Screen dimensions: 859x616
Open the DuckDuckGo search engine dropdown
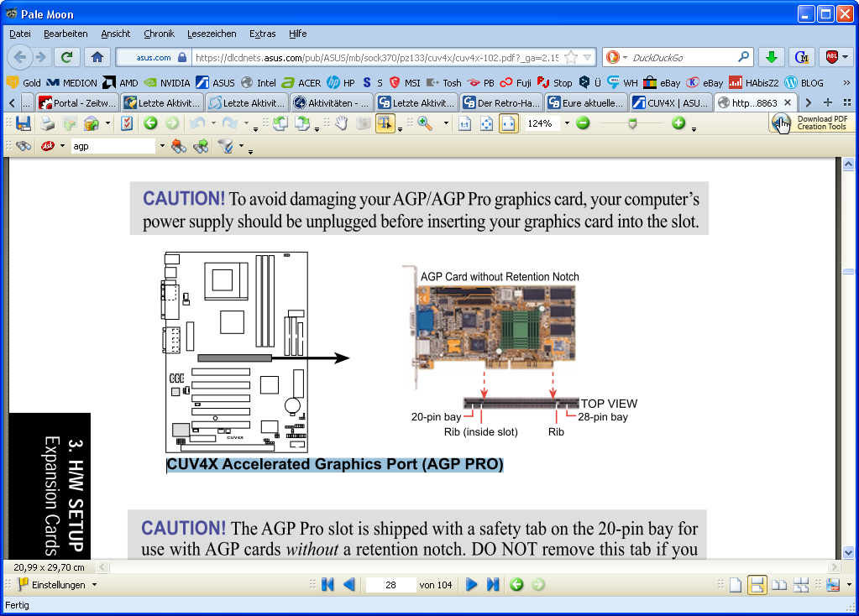click(x=616, y=57)
